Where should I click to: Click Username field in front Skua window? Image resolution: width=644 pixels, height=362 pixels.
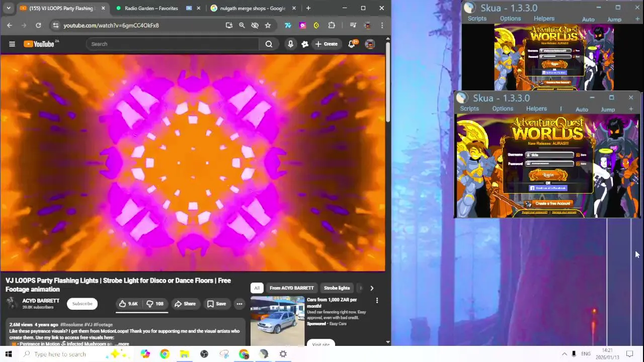pyautogui.click(x=549, y=155)
